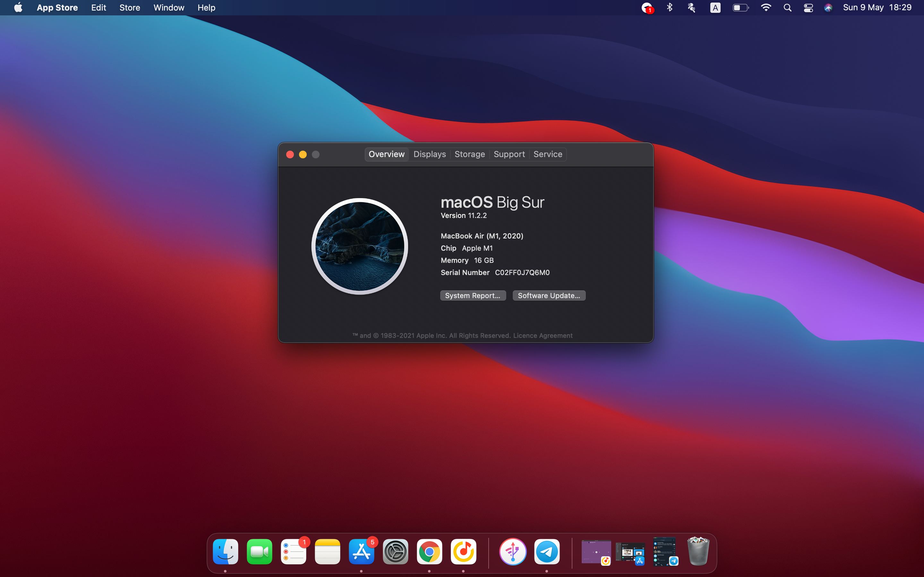The height and width of the screenshot is (577, 924).
Task: Open battery status menu
Action: pos(740,8)
